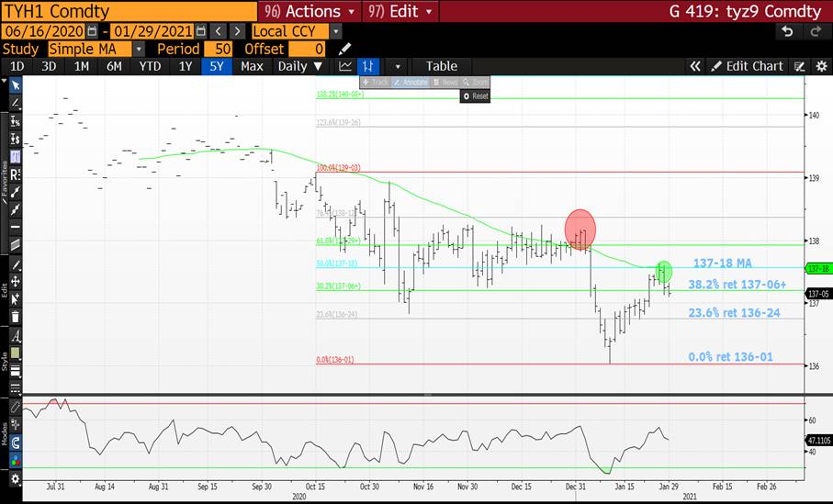Open the 96) Actions menu
Viewport: 833px width, 504px height.
pos(310,11)
